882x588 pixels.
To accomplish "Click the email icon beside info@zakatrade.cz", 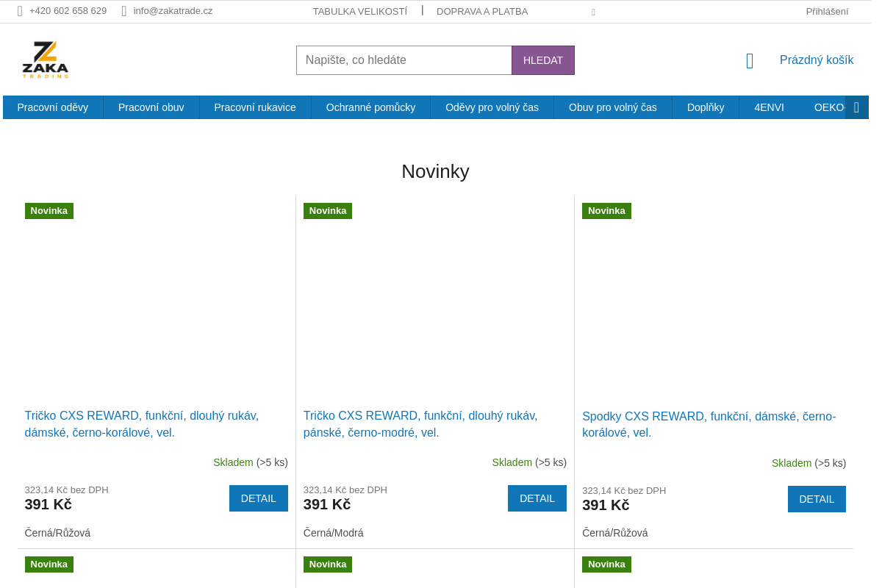I will [124, 11].
